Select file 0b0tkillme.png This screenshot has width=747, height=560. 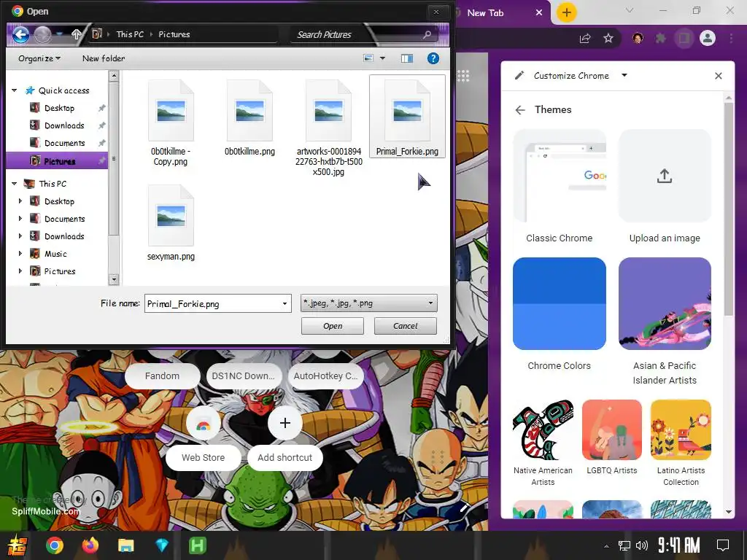(x=249, y=118)
